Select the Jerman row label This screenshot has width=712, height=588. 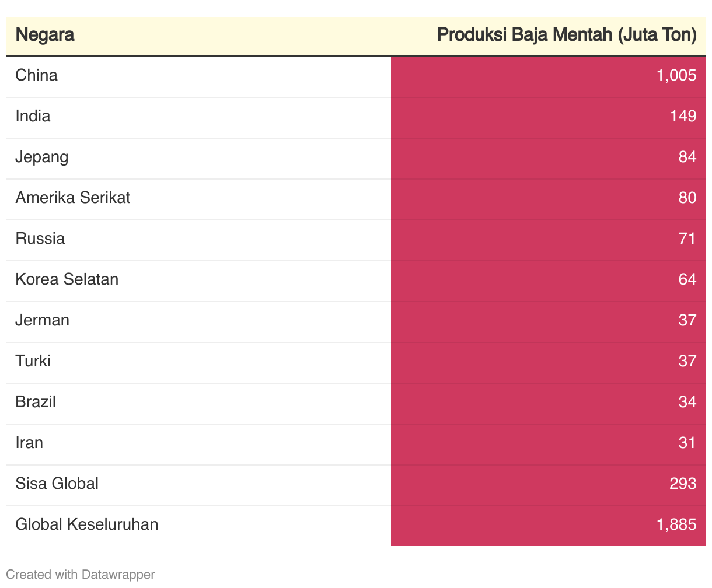tap(43, 320)
